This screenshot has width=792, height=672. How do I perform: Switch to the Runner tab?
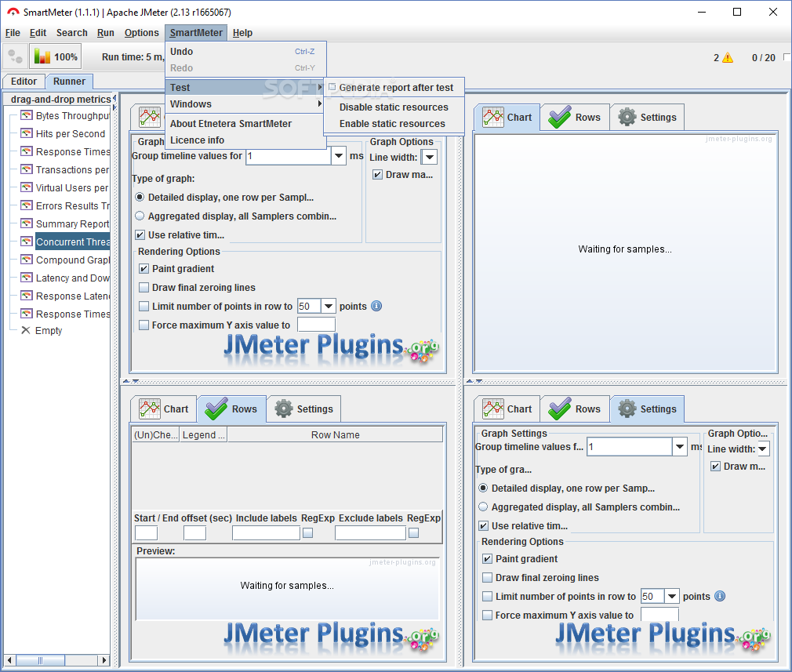click(x=69, y=82)
